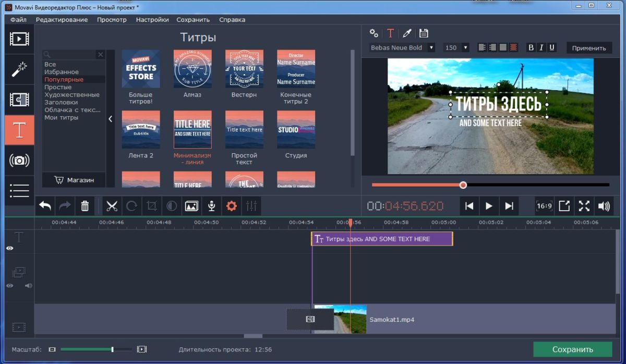Image resolution: width=626 pixels, height=364 pixels.
Task: Open the Редактирование menu
Action: click(x=62, y=20)
